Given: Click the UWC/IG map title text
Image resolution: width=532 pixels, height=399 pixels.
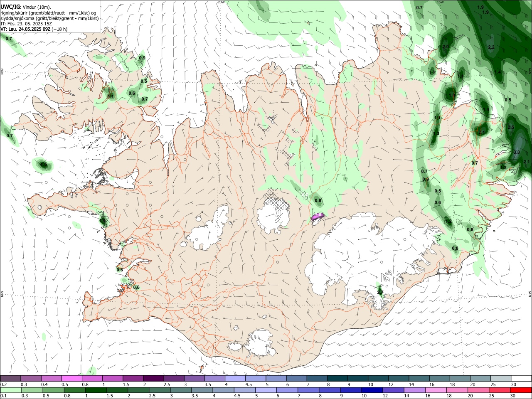Looking at the screenshot, I should coord(10,7).
